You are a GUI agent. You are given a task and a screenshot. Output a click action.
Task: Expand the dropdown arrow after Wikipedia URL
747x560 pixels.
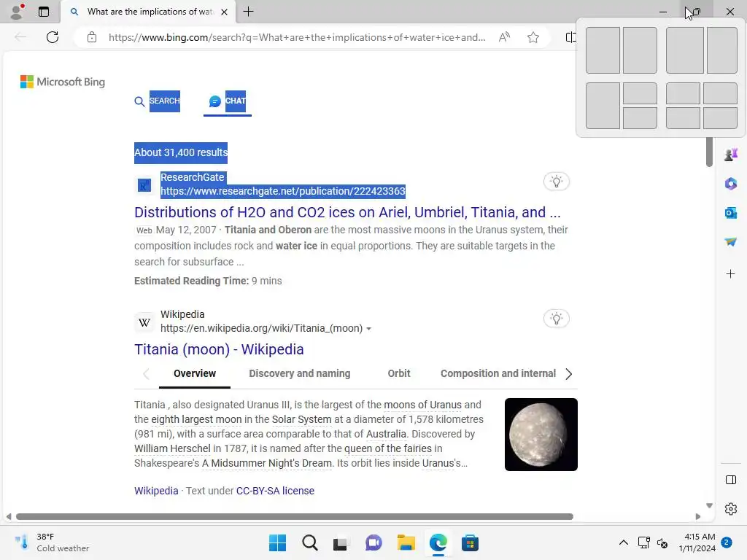[x=368, y=329]
